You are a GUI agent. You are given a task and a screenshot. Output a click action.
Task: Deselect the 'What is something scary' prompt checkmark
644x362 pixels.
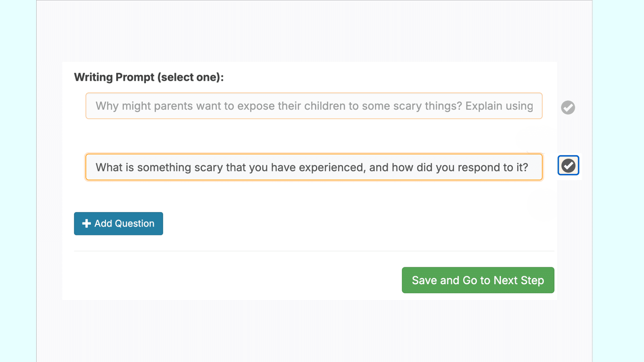[x=568, y=166]
